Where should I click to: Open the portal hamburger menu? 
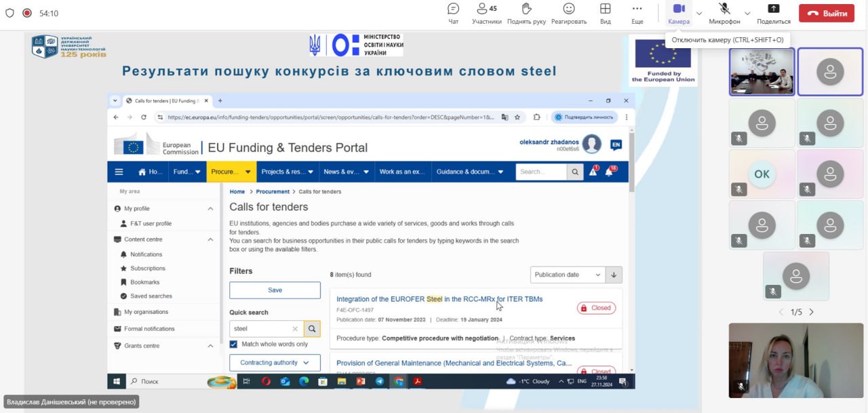[x=119, y=172]
